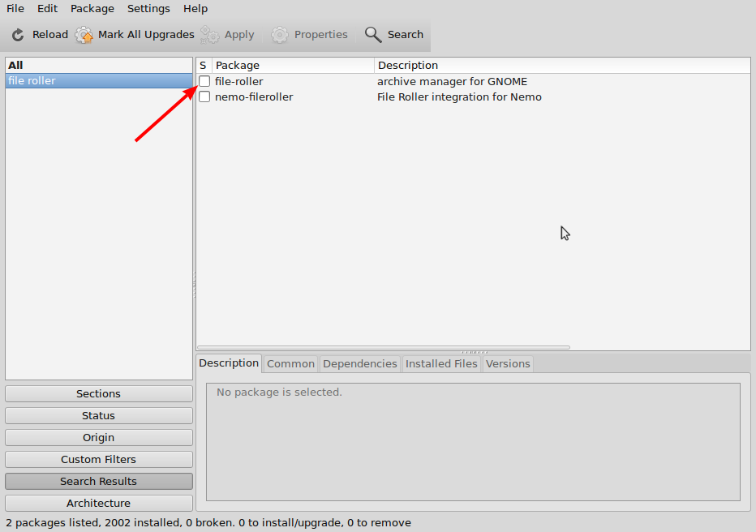Click the Status filter button
This screenshot has width=756, height=532.
[99, 415]
